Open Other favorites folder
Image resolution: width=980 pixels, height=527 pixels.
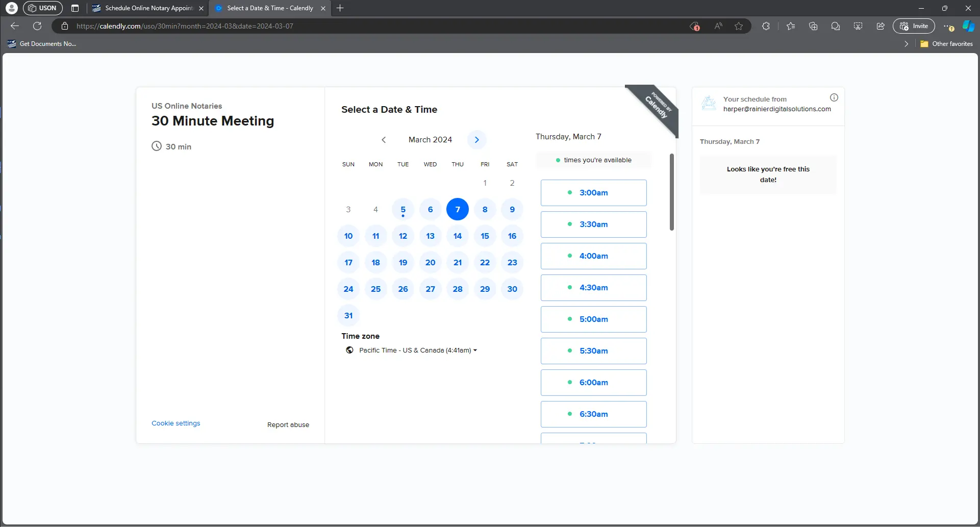[946, 44]
